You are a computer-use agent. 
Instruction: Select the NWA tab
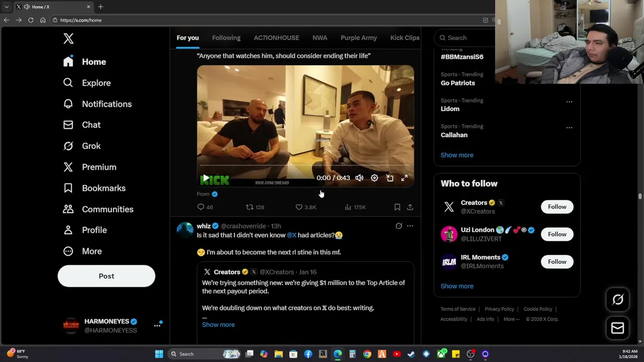coord(320,38)
